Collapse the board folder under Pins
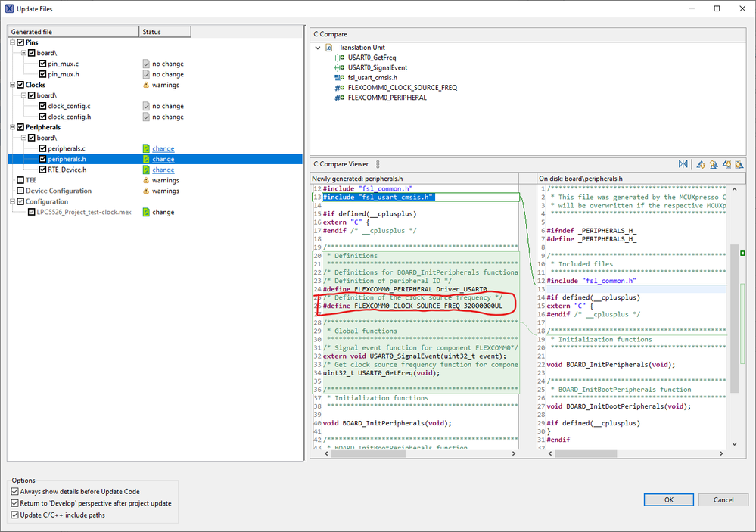 (23, 53)
